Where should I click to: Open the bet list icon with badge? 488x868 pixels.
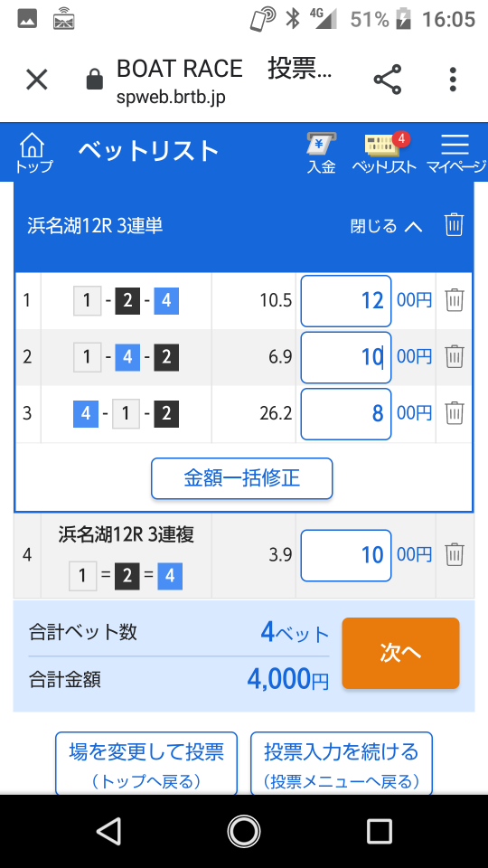click(x=384, y=154)
